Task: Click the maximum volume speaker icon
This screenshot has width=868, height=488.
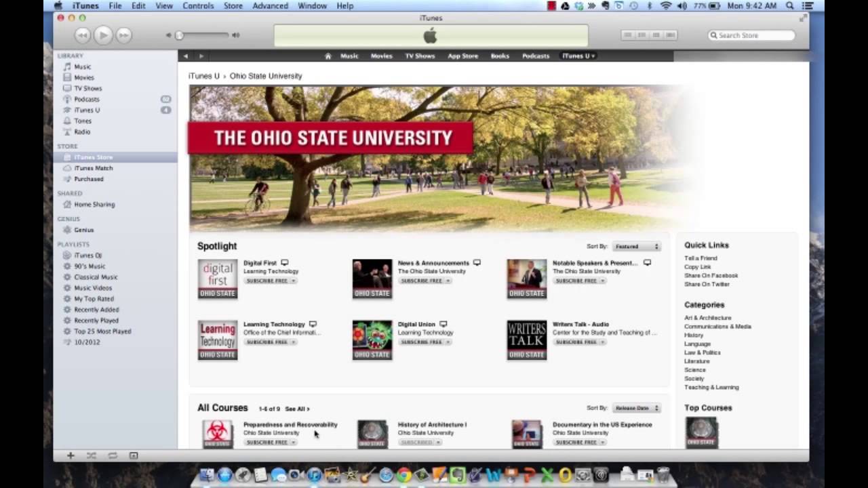Action: 235,35
